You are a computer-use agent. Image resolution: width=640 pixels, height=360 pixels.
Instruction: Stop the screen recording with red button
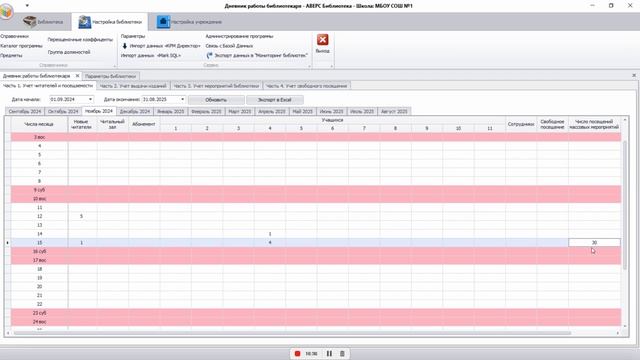(x=298, y=353)
